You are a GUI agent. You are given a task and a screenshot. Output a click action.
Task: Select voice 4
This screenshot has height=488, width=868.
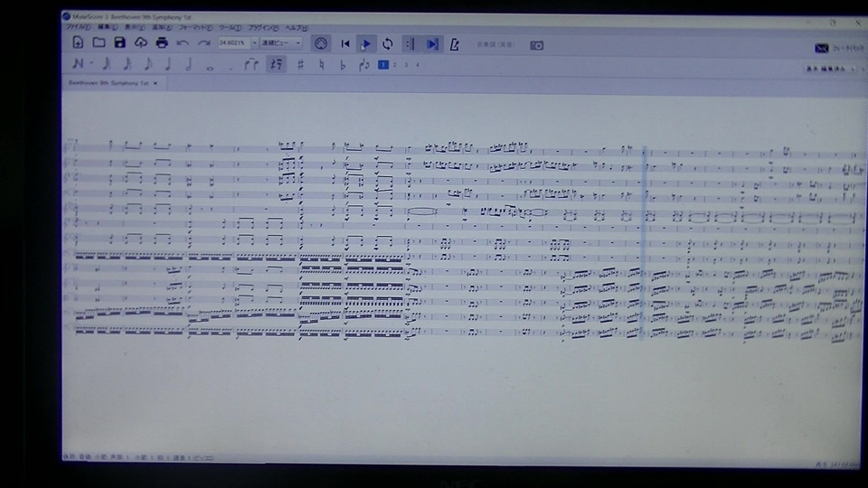pos(418,65)
